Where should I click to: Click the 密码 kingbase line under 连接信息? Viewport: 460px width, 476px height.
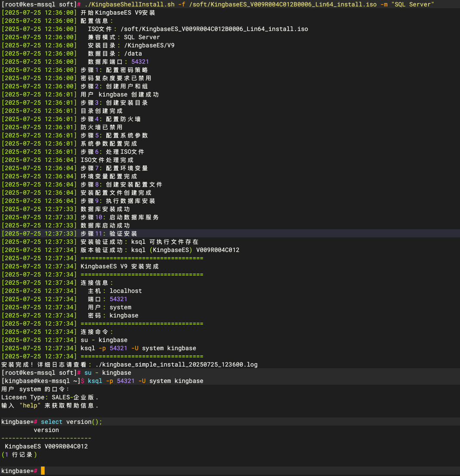pyautogui.click(x=113, y=315)
